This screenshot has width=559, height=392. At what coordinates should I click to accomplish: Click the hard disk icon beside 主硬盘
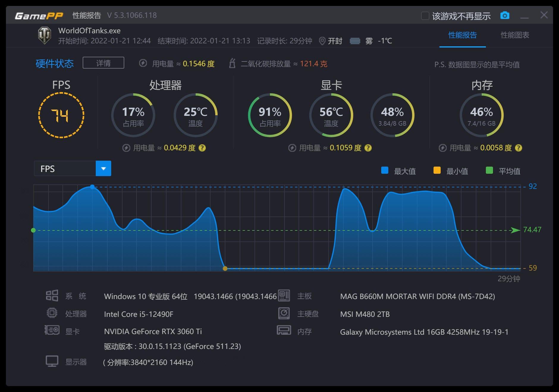[284, 313]
